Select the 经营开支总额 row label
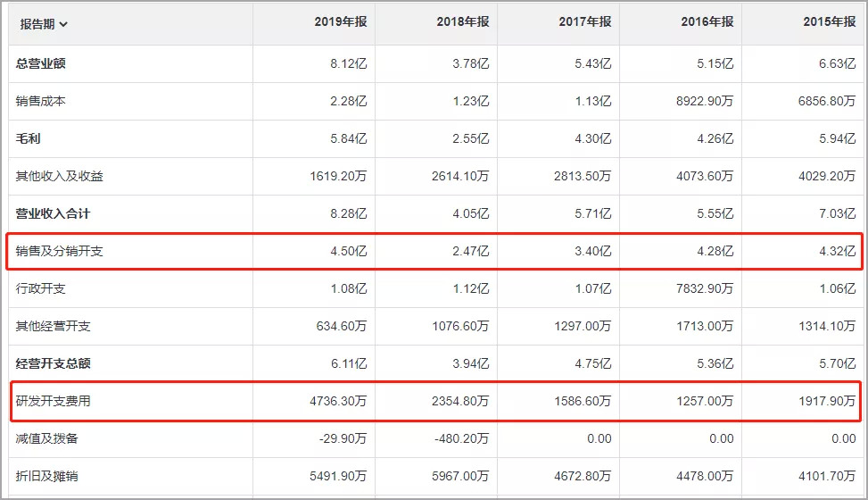This screenshot has width=868, height=500. pos(54,363)
